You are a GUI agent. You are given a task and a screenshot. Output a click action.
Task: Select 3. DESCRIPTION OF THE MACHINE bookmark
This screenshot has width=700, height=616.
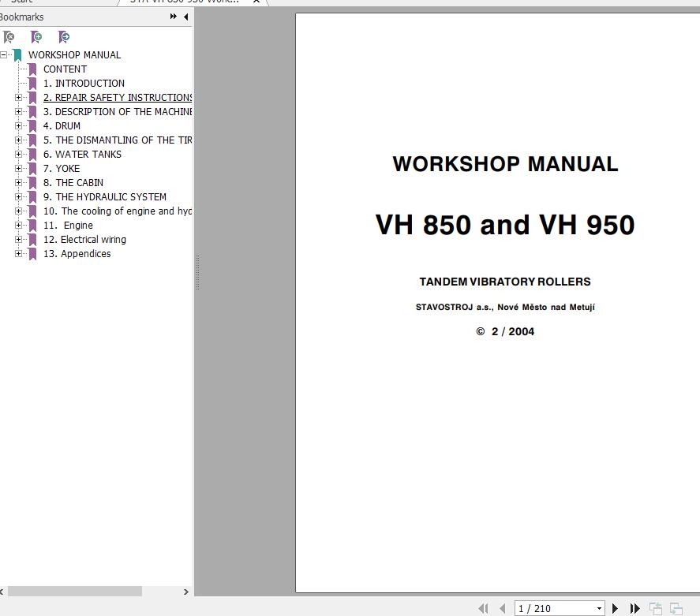(x=118, y=111)
